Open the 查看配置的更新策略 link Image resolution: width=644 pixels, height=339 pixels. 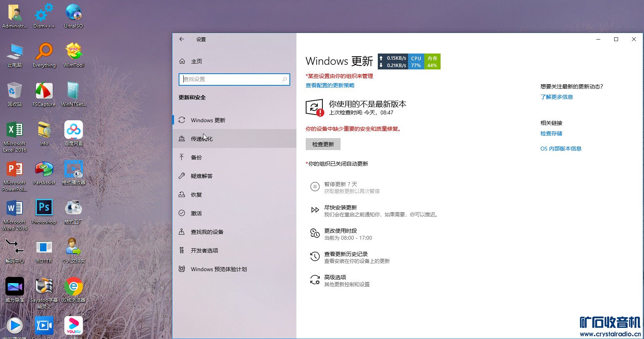[x=330, y=85]
